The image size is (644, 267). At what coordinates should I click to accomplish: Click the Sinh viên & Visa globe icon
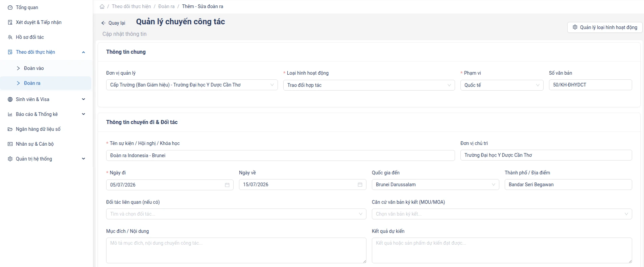click(x=10, y=99)
